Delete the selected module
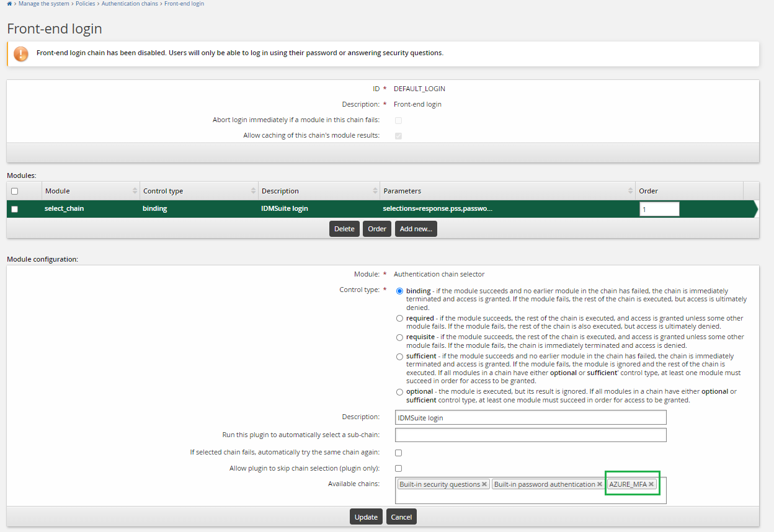 point(344,229)
